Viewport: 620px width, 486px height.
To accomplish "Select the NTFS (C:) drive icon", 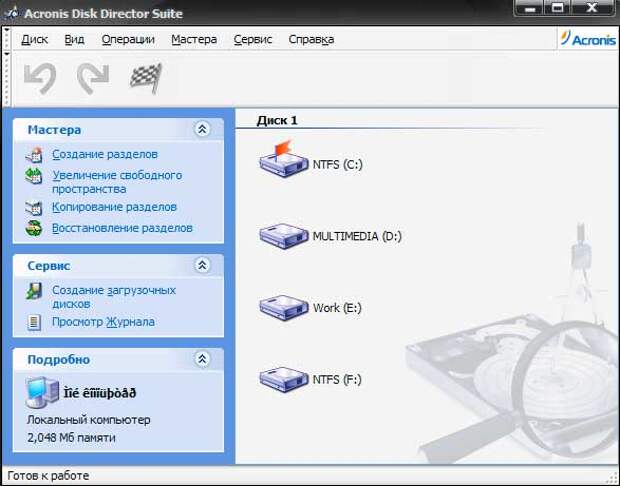I will coord(284,159).
